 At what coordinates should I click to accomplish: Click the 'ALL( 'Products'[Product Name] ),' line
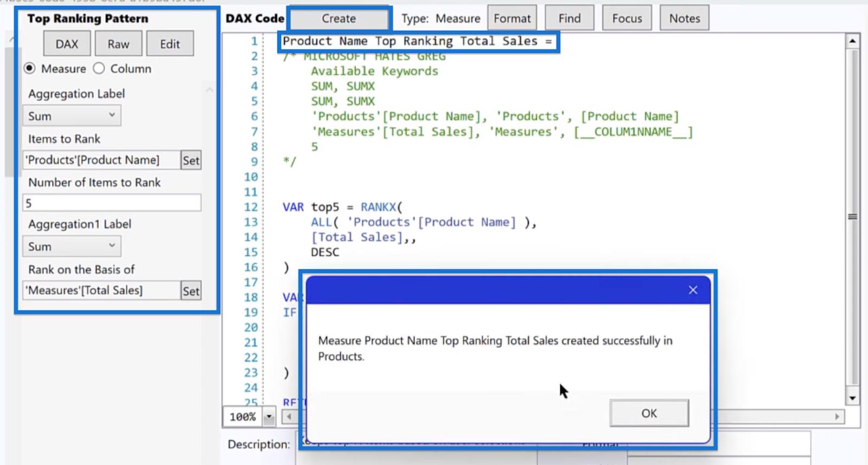[x=424, y=222]
